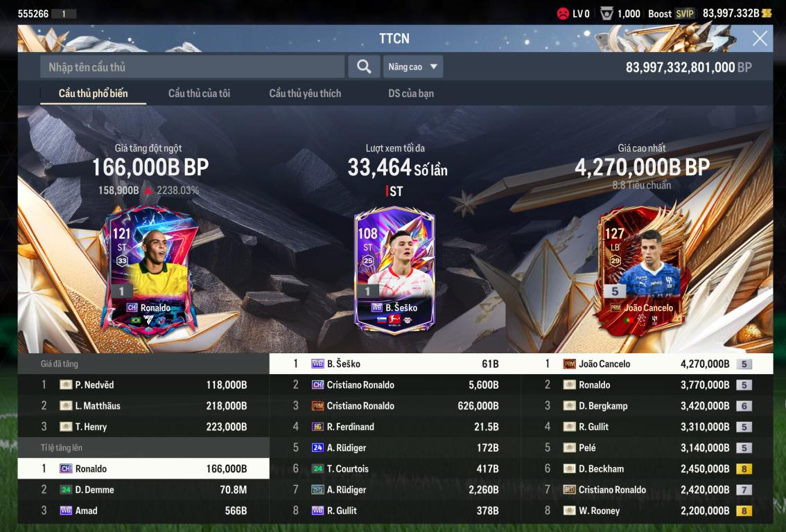The width and height of the screenshot is (786, 532).
Task: Switch to Cầu thủ của tôi tab
Action: (199, 94)
